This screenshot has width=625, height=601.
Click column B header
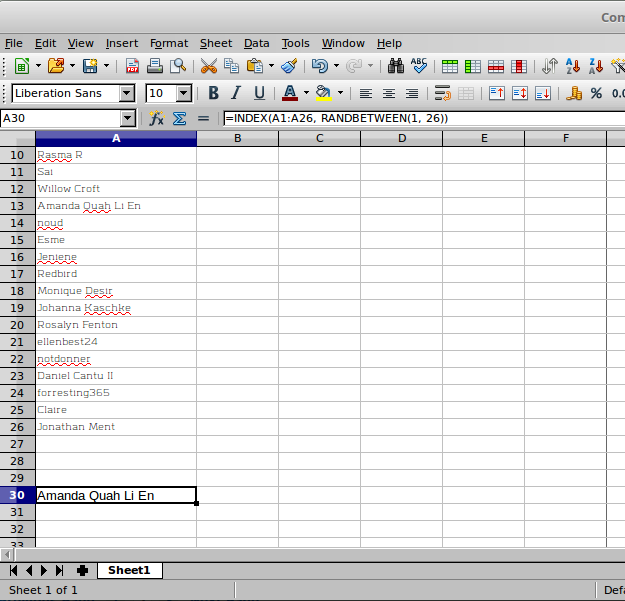(237, 138)
